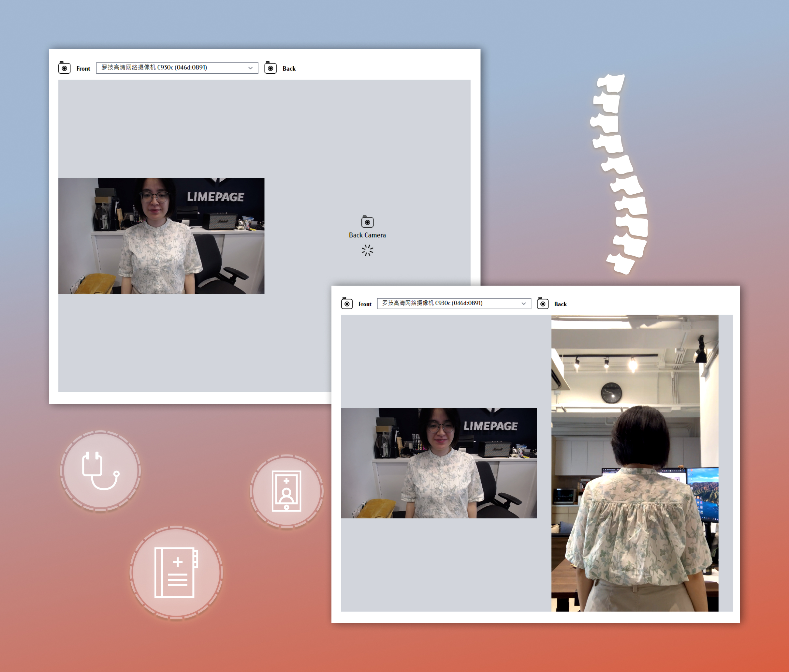Click dropdown chevron in upper camera selector
The image size is (789, 672).
coord(250,68)
